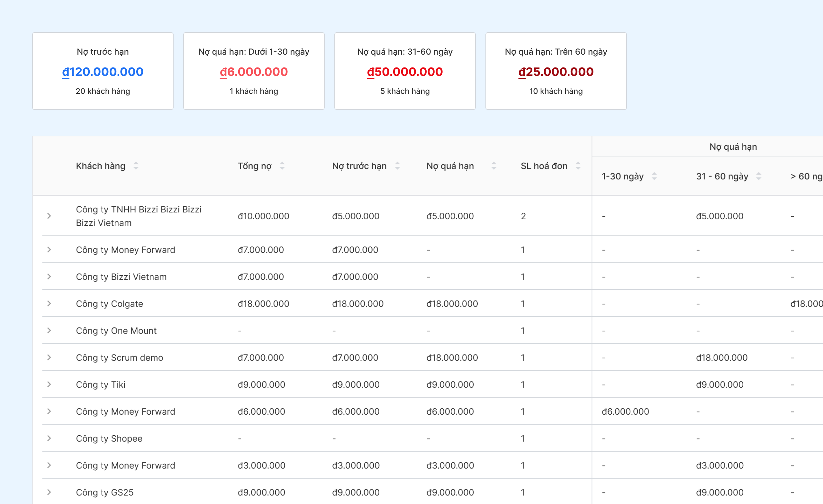Click Scrum demo's đ18.000.000 31-60 ngày cell
This screenshot has height=504, width=823.
tap(722, 358)
